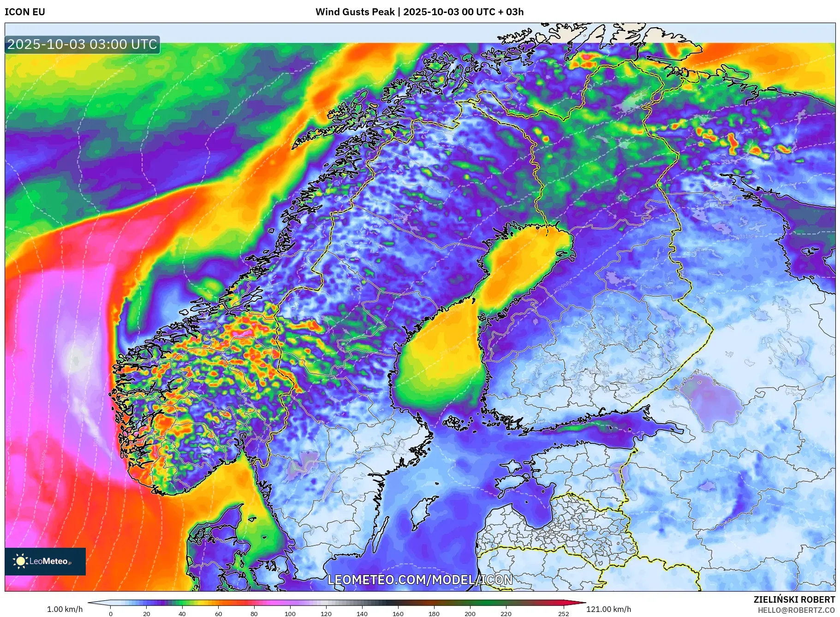Click the 121.00 km/h maximum value label
Image resolution: width=840 pixels, height=617 pixels.
pyautogui.click(x=608, y=609)
